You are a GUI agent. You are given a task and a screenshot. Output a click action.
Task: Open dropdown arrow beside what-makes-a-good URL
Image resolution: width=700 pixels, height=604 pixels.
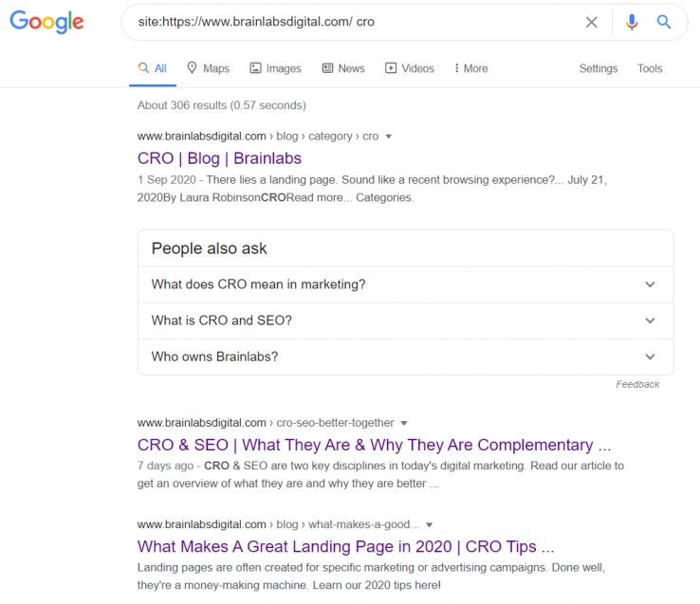(429, 524)
